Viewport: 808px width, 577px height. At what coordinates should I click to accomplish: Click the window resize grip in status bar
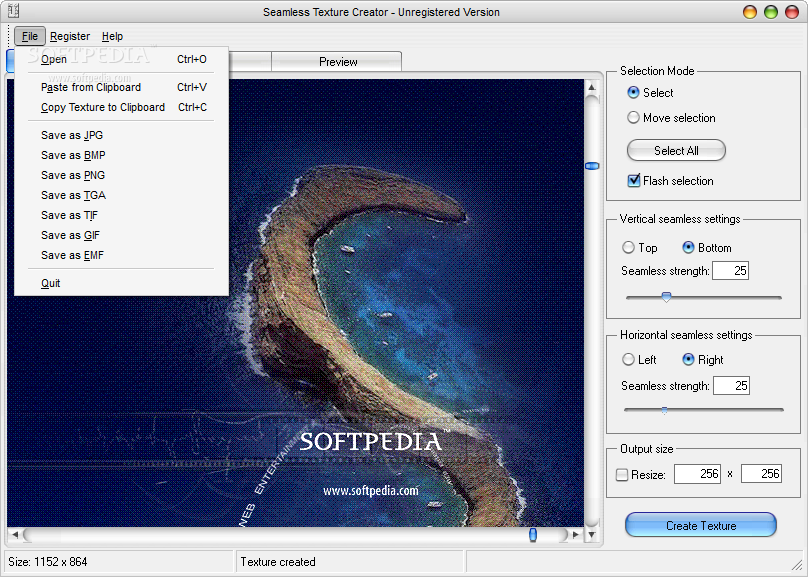[x=796, y=566]
